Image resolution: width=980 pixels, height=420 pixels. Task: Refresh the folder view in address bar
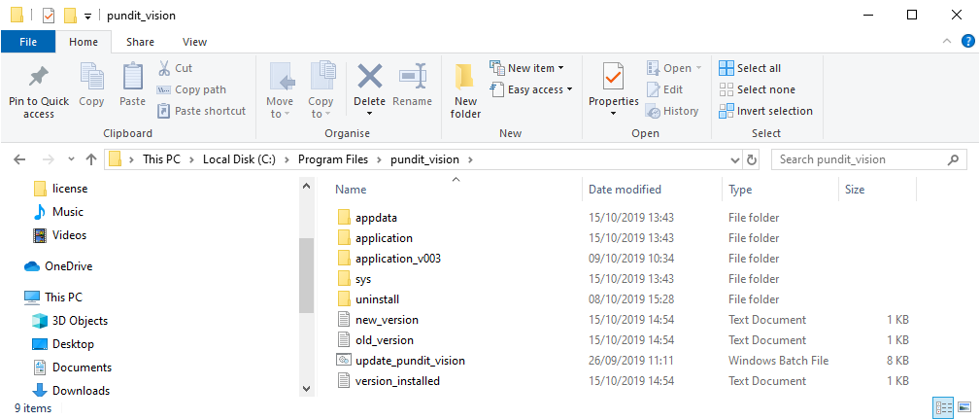[x=752, y=159]
